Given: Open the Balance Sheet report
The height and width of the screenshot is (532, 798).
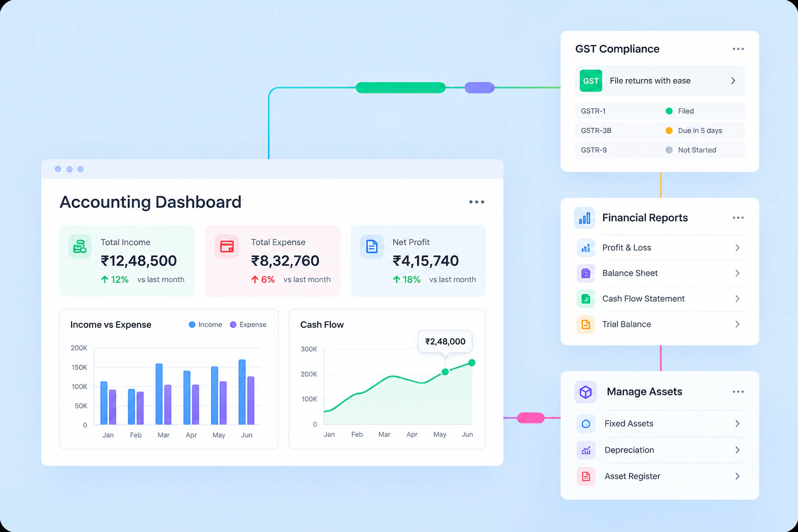Looking at the screenshot, I should 630,273.
